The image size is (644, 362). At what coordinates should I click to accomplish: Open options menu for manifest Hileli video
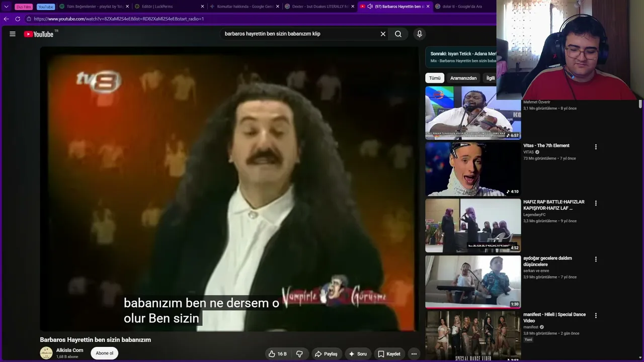click(x=596, y=316)
